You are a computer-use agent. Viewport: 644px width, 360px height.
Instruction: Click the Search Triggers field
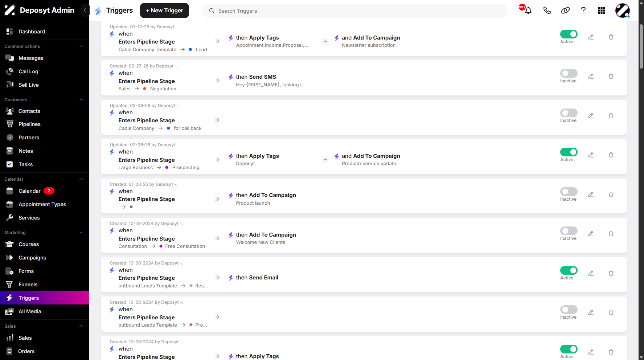click(354, 11)
